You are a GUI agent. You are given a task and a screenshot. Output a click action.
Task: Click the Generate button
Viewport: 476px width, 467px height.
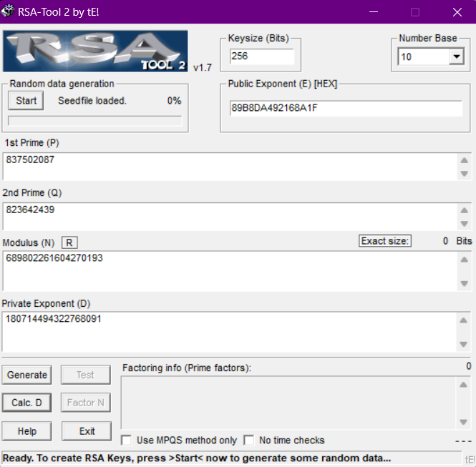27,375
